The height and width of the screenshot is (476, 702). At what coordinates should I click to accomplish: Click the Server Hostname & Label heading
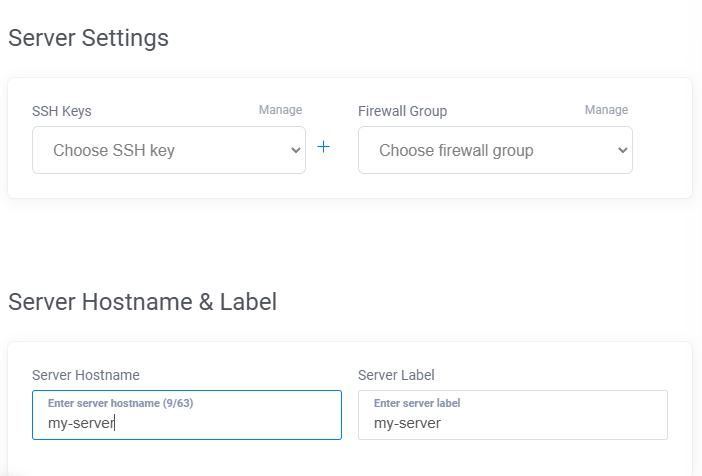(142, 301)
